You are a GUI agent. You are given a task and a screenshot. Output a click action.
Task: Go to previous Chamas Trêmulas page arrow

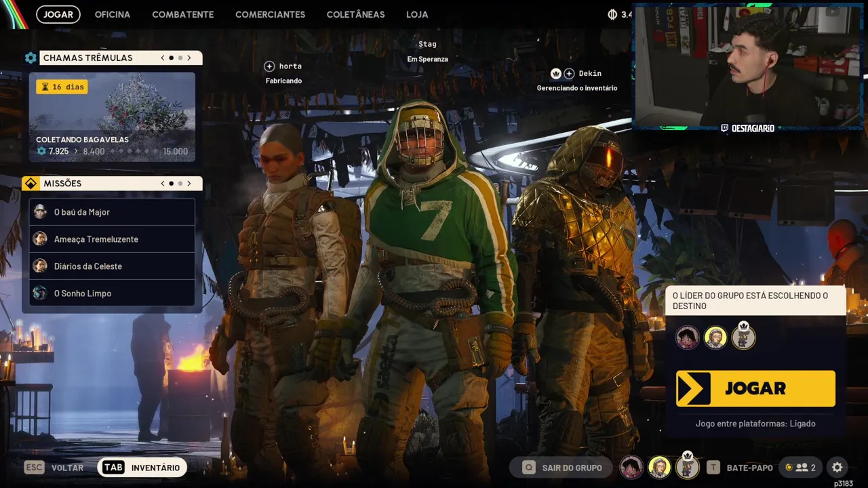tap(163, 58)
